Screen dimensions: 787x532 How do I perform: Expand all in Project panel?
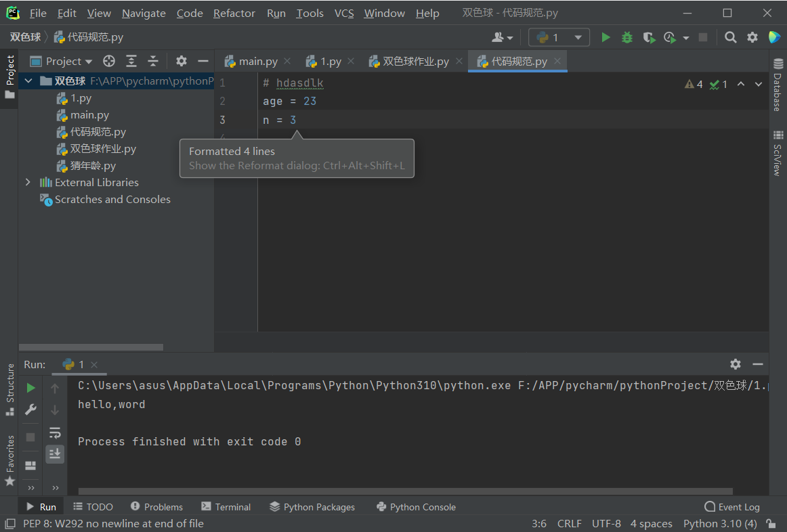pos(131,61)
